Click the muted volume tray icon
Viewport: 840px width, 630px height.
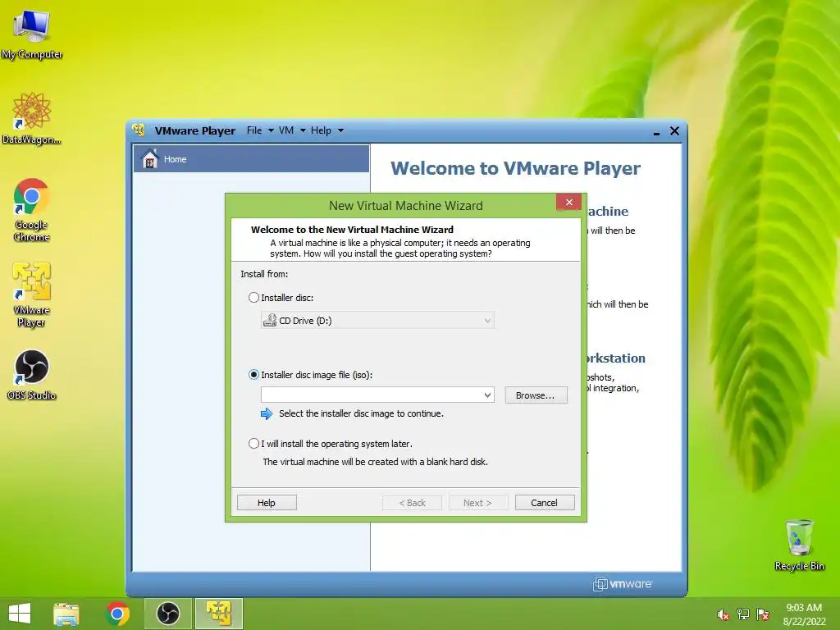point(723,614)
